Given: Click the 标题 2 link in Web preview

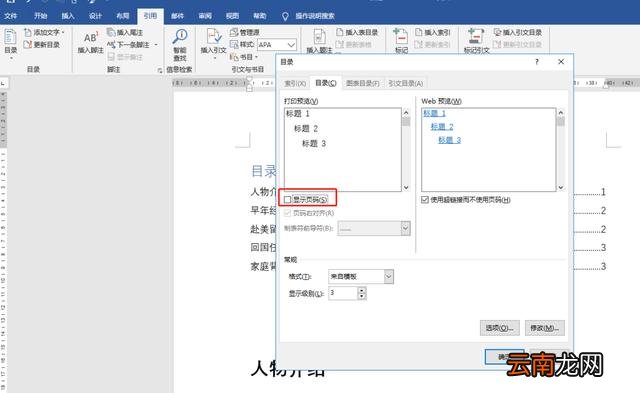Looking at the screenshot, I should pos(442,127).
